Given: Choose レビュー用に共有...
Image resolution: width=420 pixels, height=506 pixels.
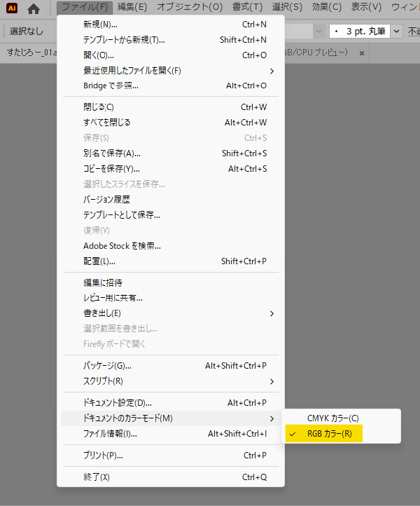Looking at the screenshot, I should (x=171, y=298).
